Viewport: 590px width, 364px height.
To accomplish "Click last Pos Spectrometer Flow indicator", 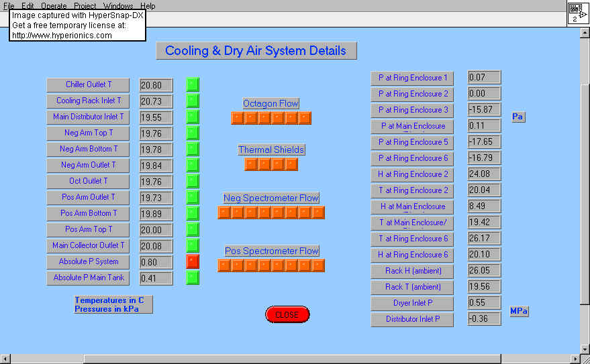I will click(x=318, y=265).
